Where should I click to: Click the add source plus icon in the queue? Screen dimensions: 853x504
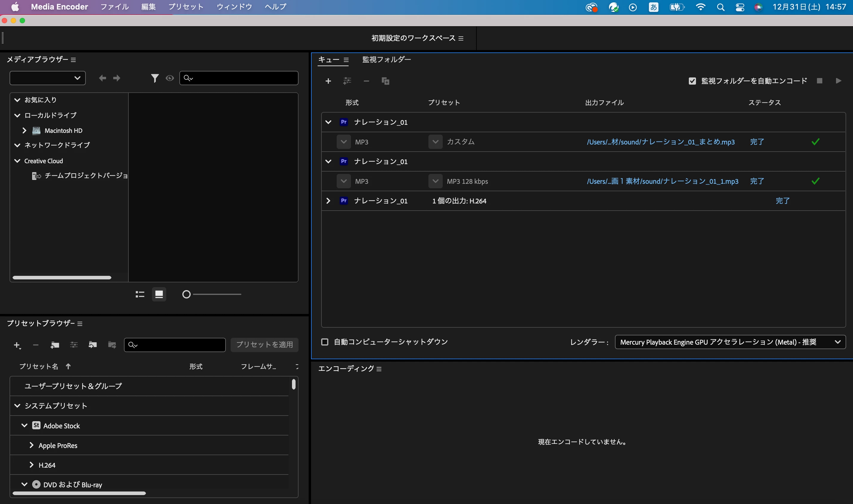328,81
